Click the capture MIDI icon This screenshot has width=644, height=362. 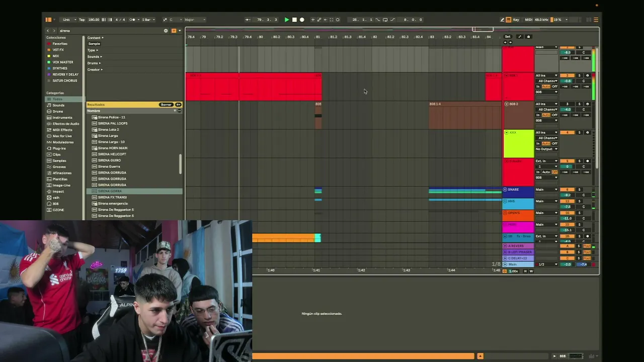tap(331, 20)
